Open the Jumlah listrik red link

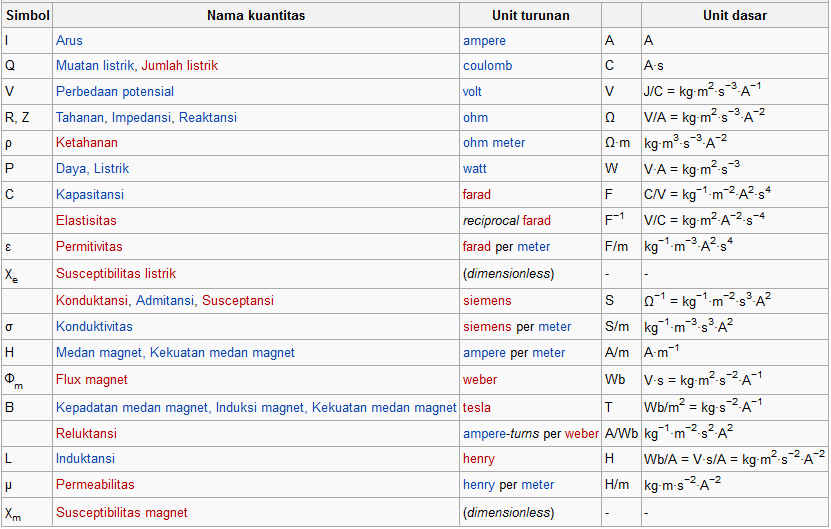click(x=179, y=66)
